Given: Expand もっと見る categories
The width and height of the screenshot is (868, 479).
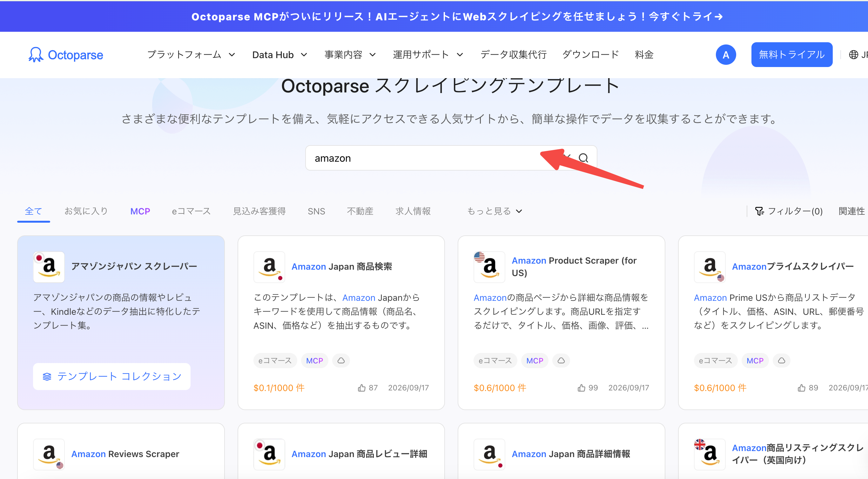Looking at the screenshot, I should click(x=494, y=211).
